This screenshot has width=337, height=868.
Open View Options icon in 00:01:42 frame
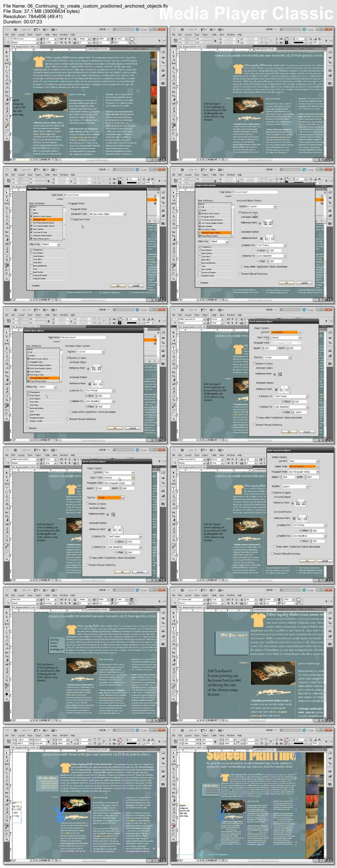pos(37,170)
